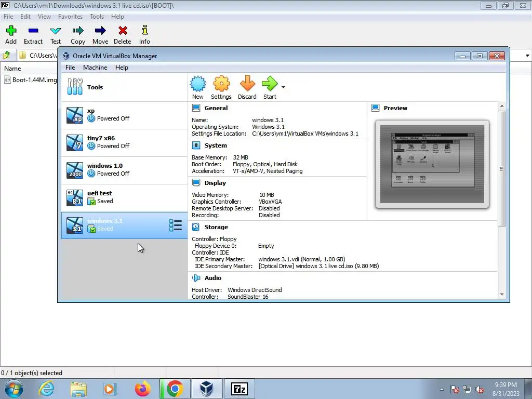
Task: Open 7-Zip Favorites menu
Action: (70, 17)
